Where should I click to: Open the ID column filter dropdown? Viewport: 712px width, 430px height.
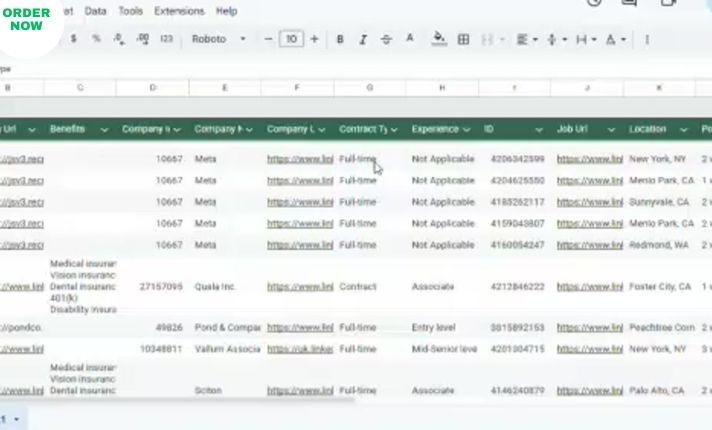tap(539, 130)
